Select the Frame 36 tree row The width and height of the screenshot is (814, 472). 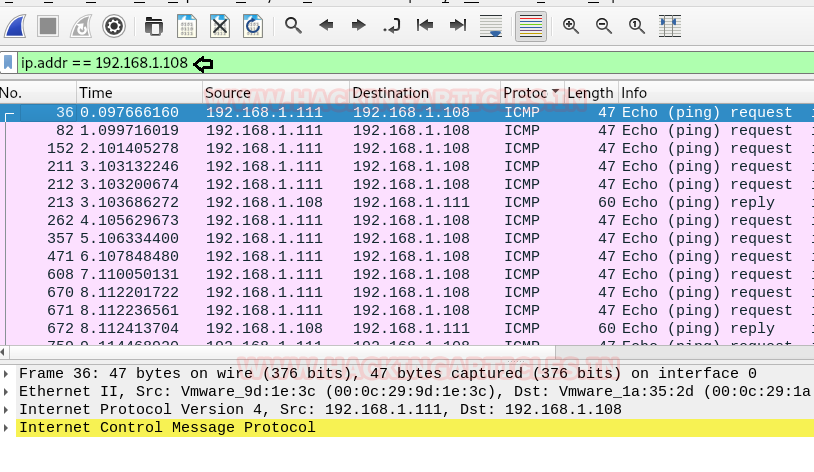[414, 373]
